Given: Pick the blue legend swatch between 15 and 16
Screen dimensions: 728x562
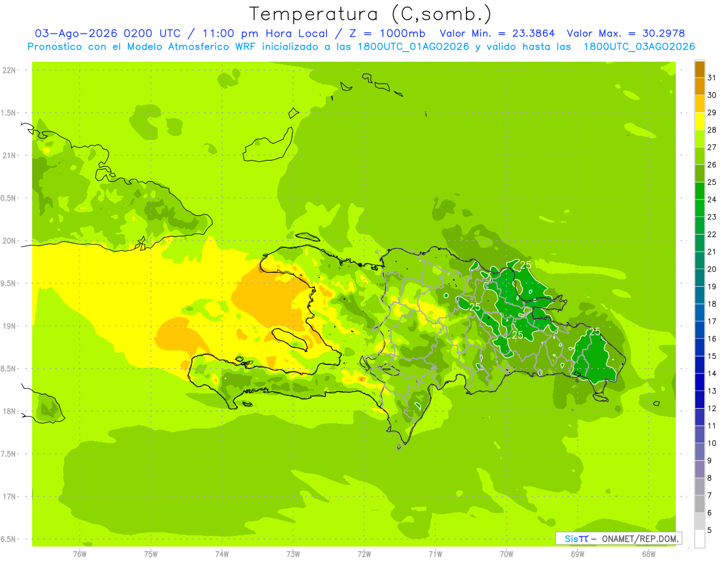Looking at the screenshot, I should click(x=699, y=347).
